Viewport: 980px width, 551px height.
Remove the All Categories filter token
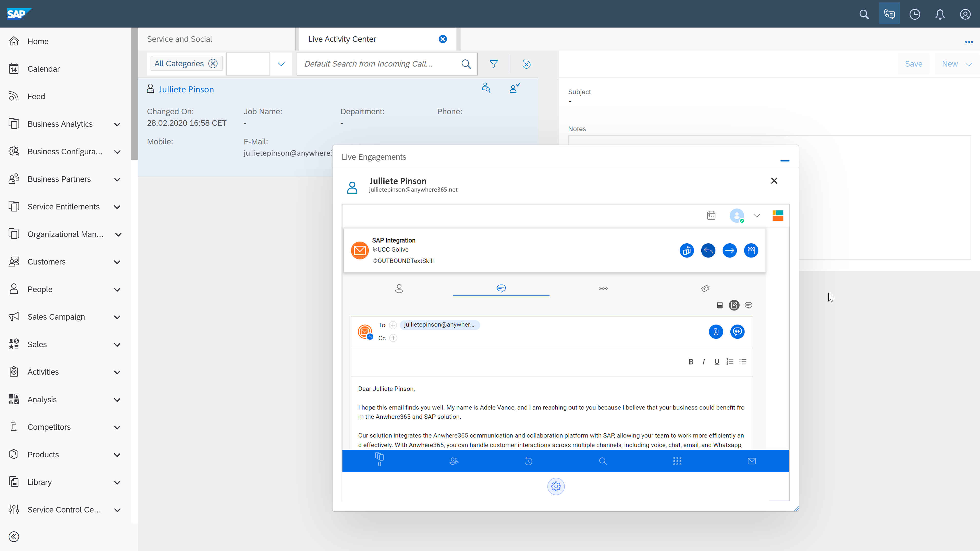pyautogui.click(x=213, y=64)
